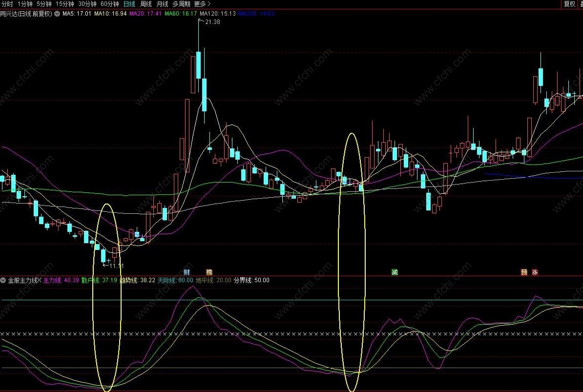The width and height of the screenshot is (583, 392).
Task: Click the 21.38 high price flag
Action: coord(209,21)
